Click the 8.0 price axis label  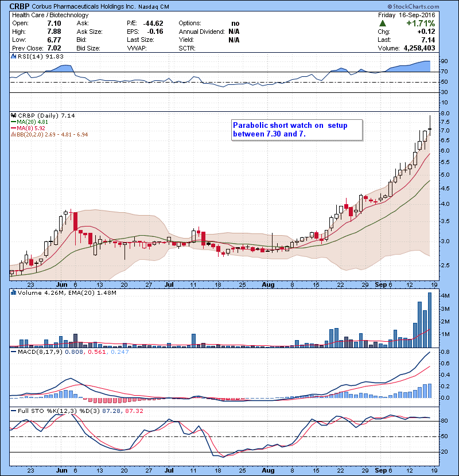click(445, 114)
